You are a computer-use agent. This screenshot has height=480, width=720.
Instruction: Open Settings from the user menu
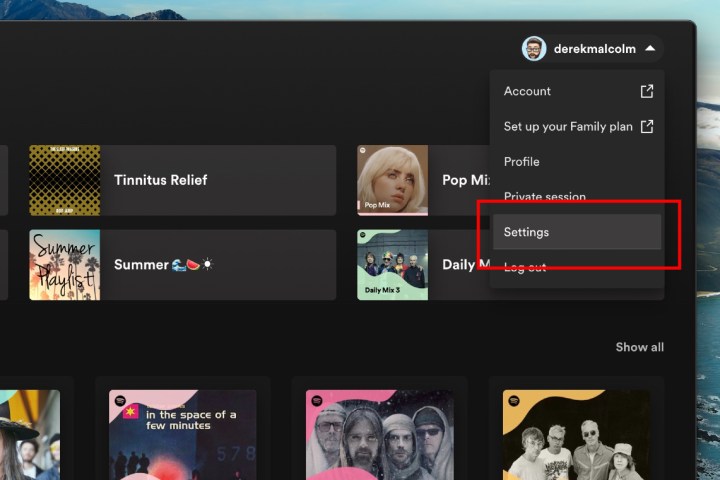[526, 232]
